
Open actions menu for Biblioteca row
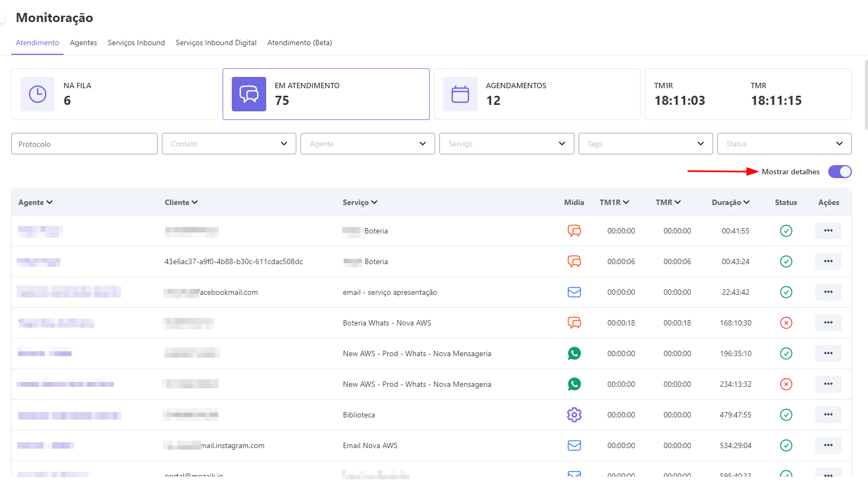pos(828,415)
